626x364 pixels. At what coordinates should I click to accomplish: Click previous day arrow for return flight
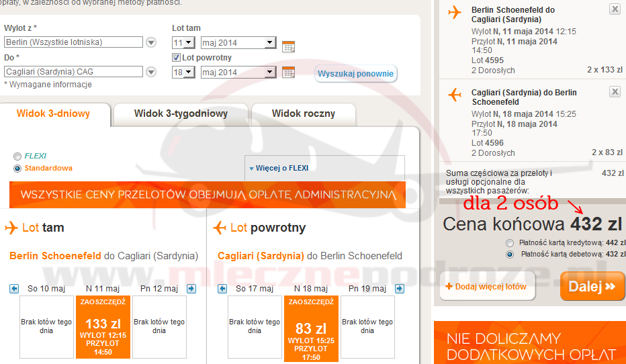(x=221, y=289)
